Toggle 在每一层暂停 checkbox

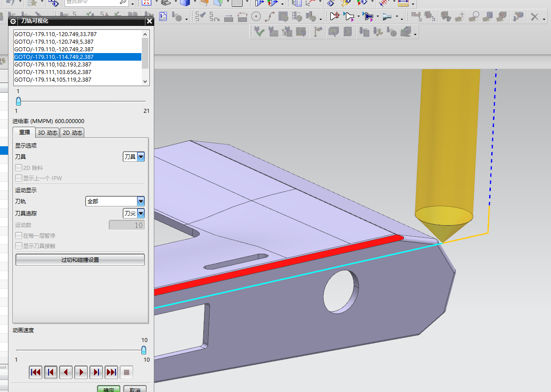19,235
